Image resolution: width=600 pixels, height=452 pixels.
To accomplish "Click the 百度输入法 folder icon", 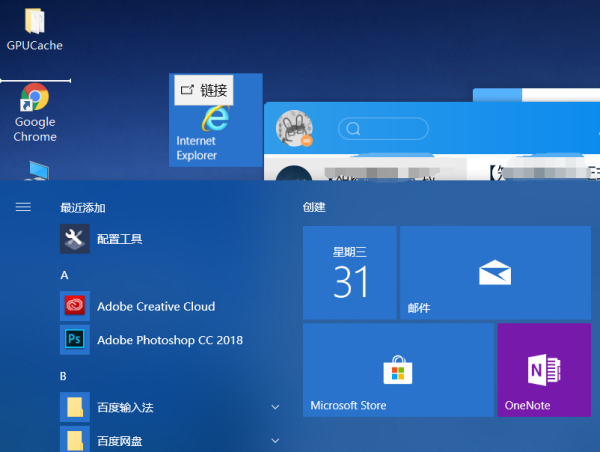I will coord(75,407).
